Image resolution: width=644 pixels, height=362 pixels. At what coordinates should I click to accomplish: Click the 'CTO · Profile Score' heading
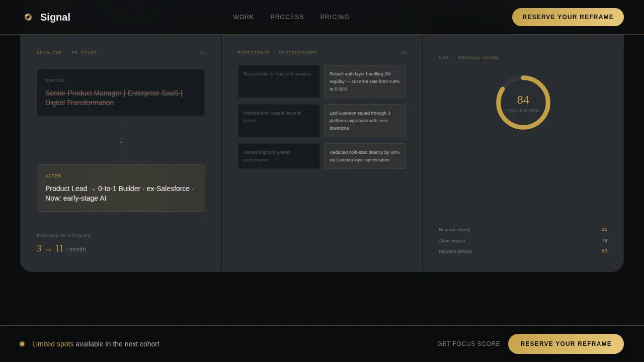pos(469,57)
